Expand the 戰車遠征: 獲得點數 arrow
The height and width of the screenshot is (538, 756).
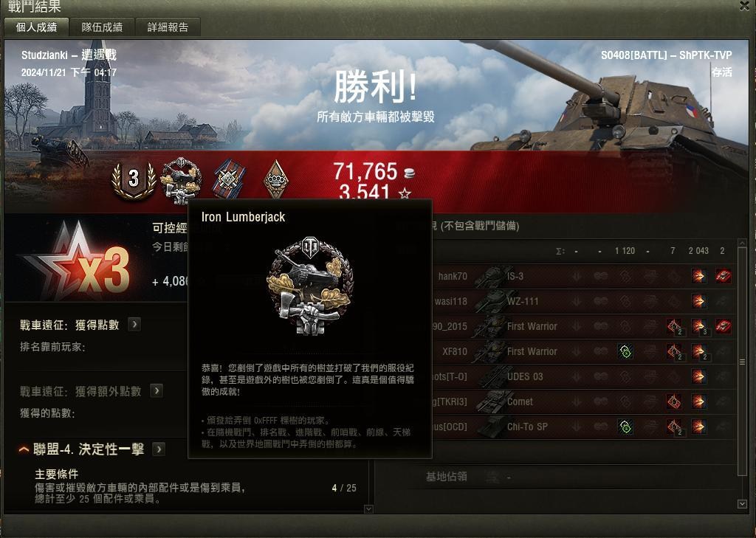[134, 325]
